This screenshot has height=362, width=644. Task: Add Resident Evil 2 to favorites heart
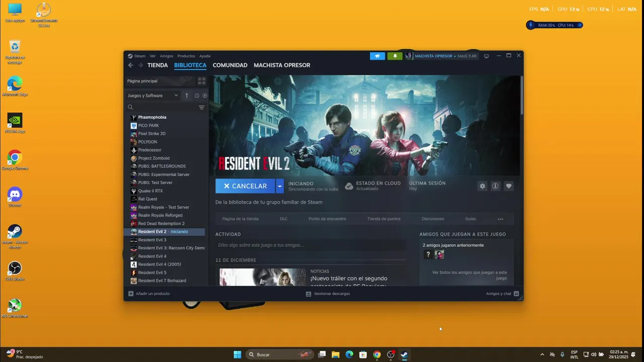point(509,186)
